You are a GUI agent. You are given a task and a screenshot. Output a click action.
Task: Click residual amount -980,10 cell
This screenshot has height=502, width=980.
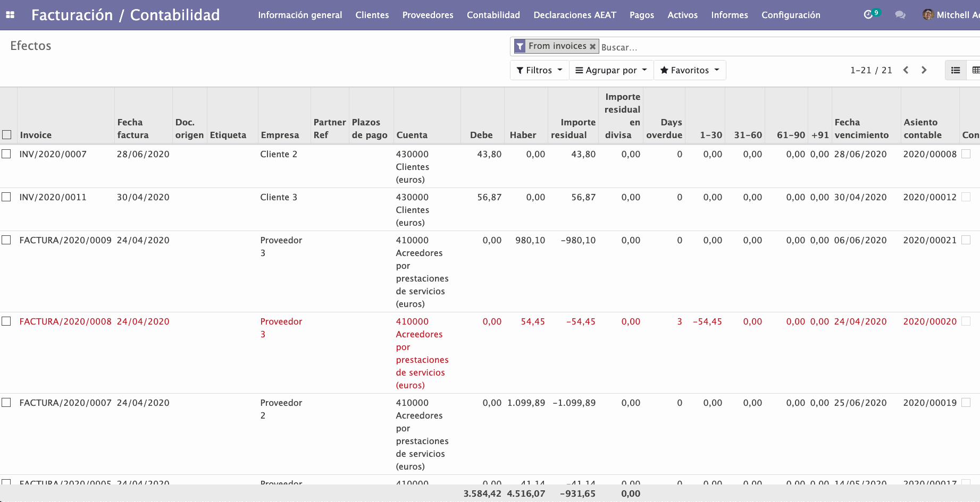click(578, 240)
